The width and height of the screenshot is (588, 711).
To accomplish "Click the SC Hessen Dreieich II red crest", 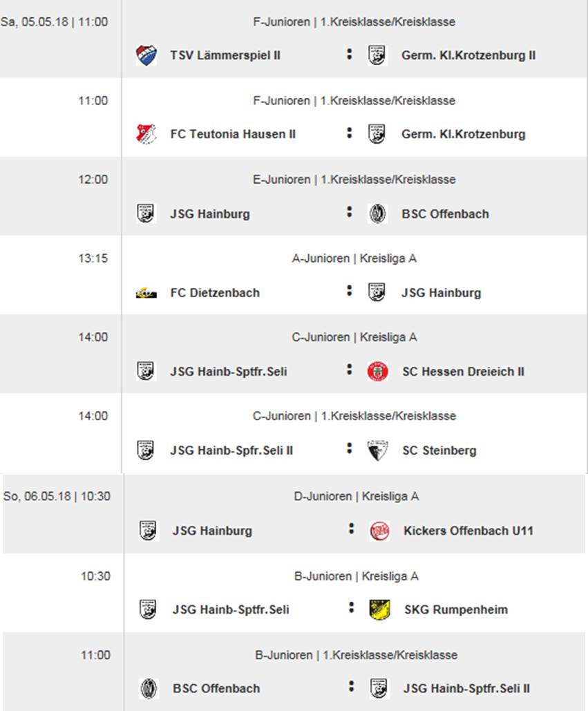I will click(x=378, y=372).
